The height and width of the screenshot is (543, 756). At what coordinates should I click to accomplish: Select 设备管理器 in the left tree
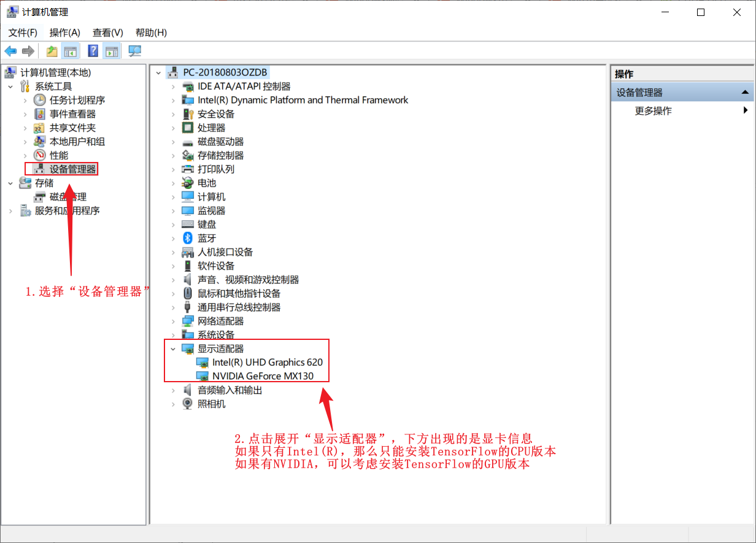pos(72,169)
